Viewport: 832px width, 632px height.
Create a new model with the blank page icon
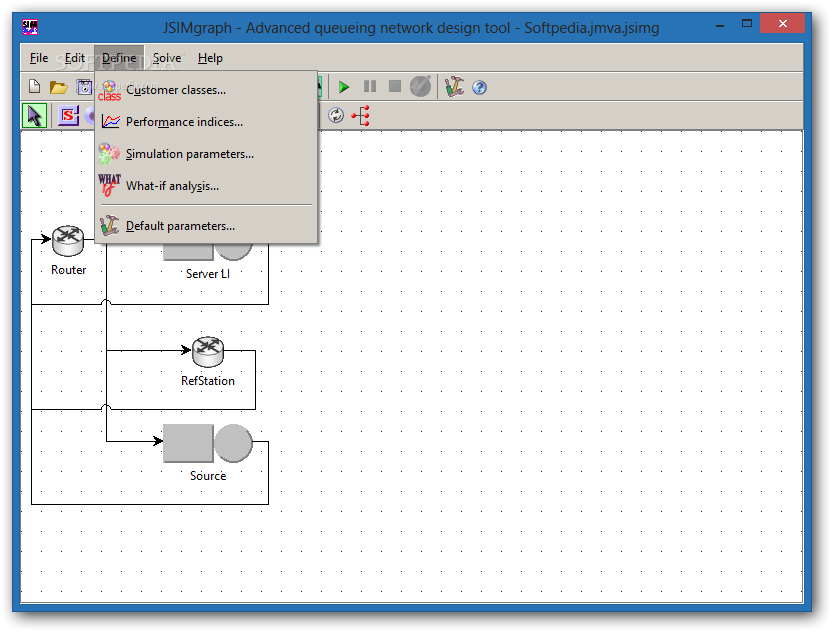click(34, 86)
